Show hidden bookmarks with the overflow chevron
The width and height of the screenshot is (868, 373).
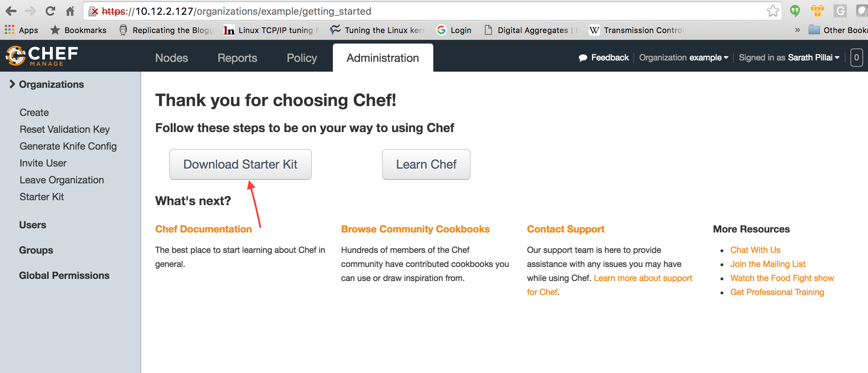pyautogui.click(x=797, y=30)
